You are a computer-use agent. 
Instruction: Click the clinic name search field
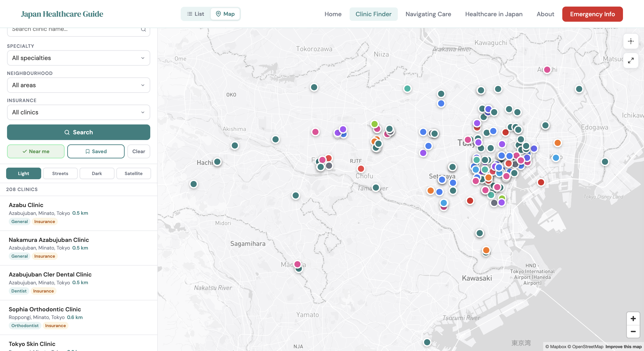point(78,30)
